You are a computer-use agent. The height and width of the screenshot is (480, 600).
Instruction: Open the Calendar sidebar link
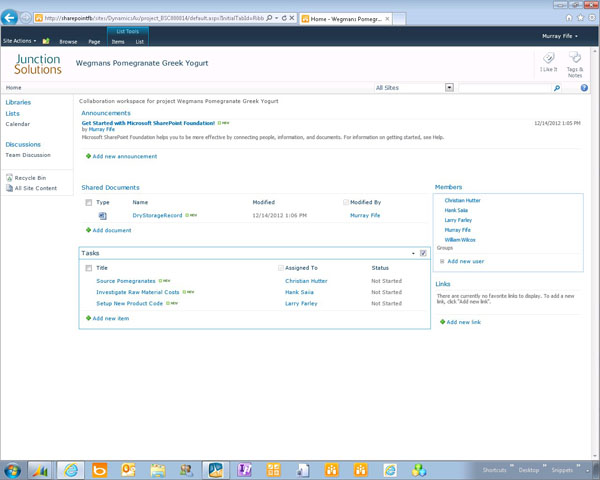click(x=18, y=124)
